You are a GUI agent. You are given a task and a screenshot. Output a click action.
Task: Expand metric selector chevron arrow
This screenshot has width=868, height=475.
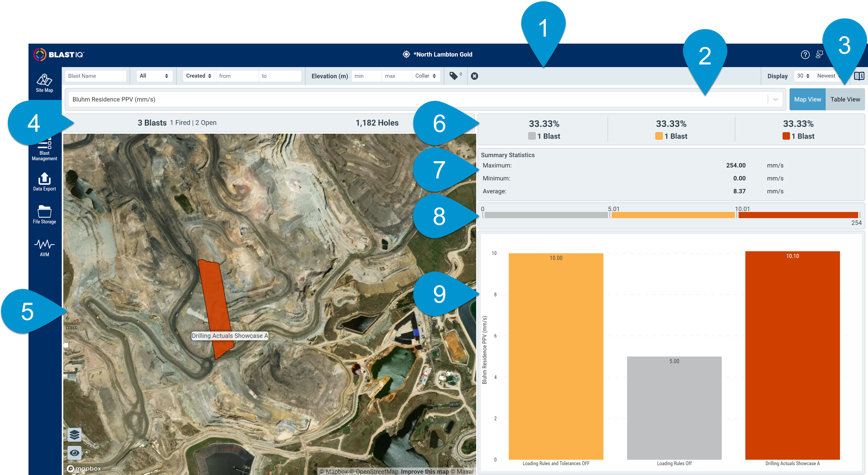click(x=775, y=99)
